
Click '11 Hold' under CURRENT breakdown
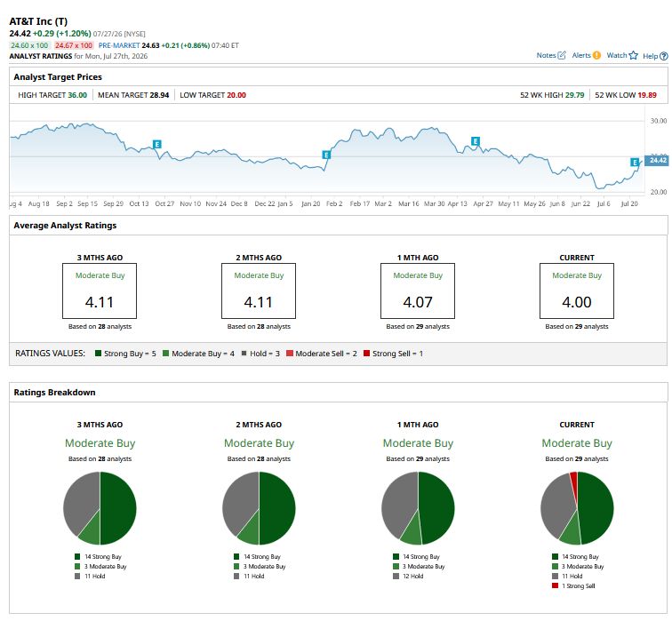point(567,576)
